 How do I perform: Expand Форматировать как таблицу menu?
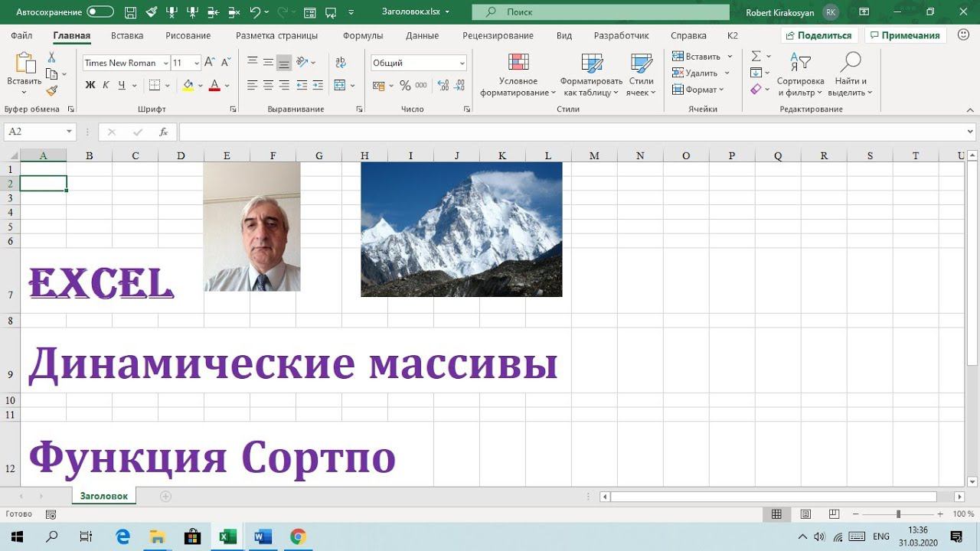tap(591, 75)
